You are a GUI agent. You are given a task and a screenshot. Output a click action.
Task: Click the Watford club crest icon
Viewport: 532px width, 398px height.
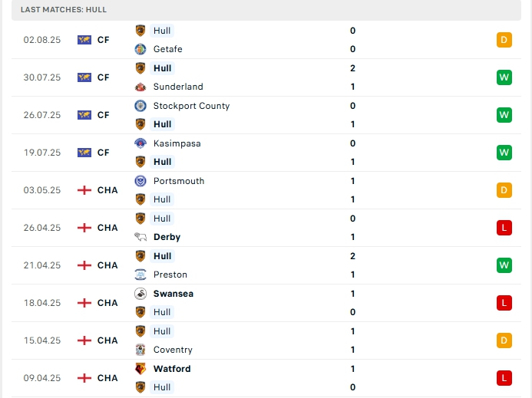click(140, 369)
